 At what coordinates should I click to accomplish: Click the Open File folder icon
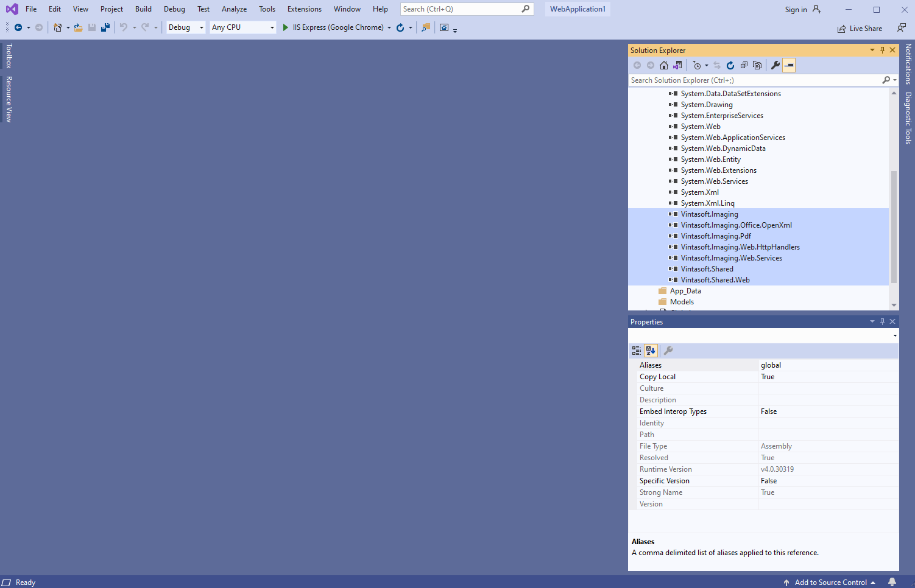pyautogui.click(x=79, y=27)
